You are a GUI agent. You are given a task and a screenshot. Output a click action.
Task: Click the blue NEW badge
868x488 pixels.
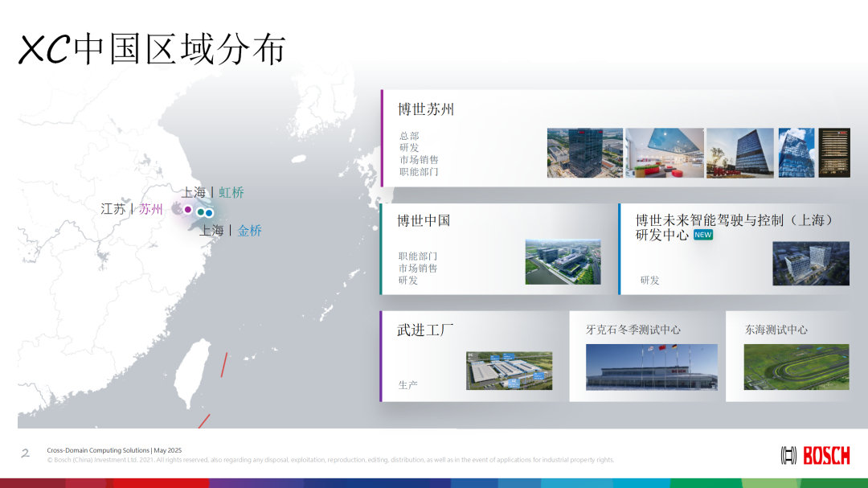pyautogui.click(x=703, y=234)
